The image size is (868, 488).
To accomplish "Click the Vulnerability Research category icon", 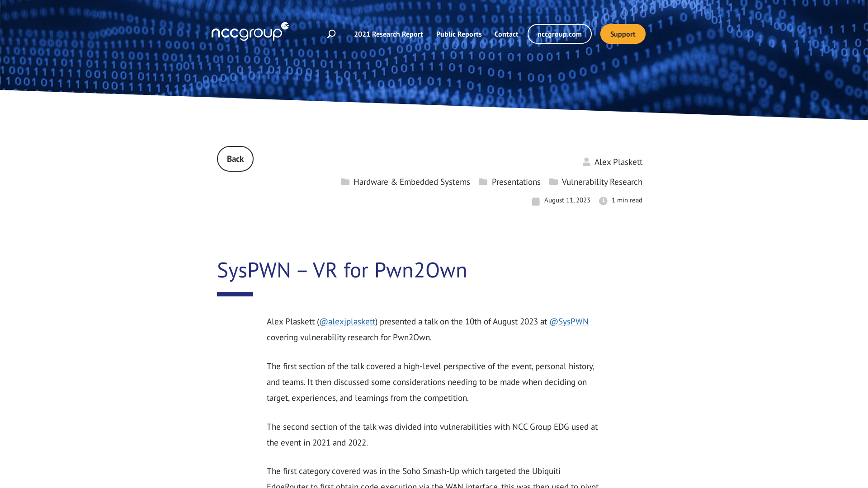I will [x=553, y=182].
